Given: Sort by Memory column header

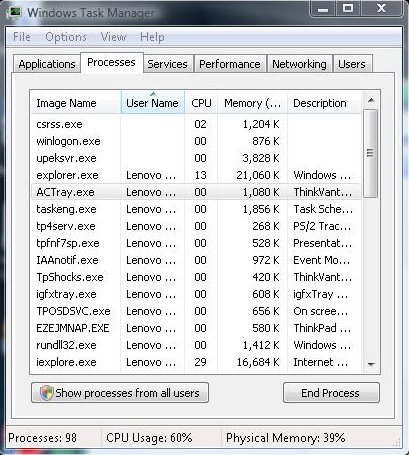Looking at the screenshot, I should pos(252,103).
